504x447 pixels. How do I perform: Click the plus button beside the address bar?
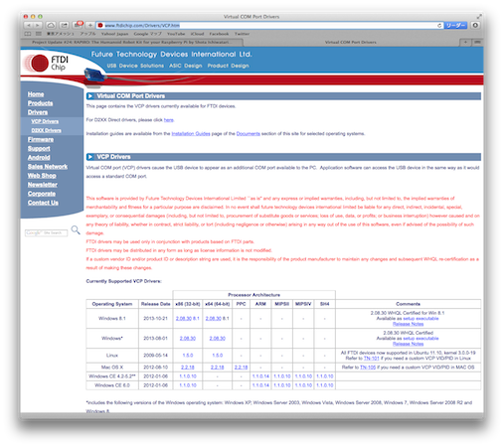click(90, 25)
